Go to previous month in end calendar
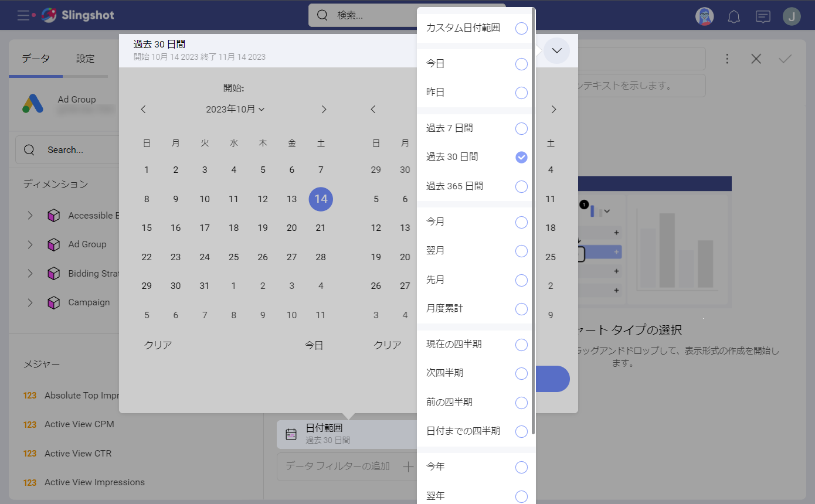815x504 pixels. [x=373, y=109]
